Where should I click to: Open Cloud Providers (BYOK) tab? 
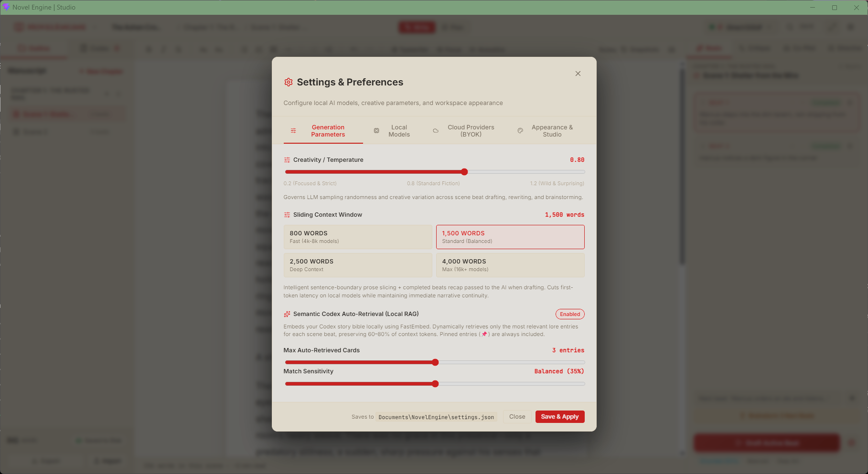click(x=464, y=131)
